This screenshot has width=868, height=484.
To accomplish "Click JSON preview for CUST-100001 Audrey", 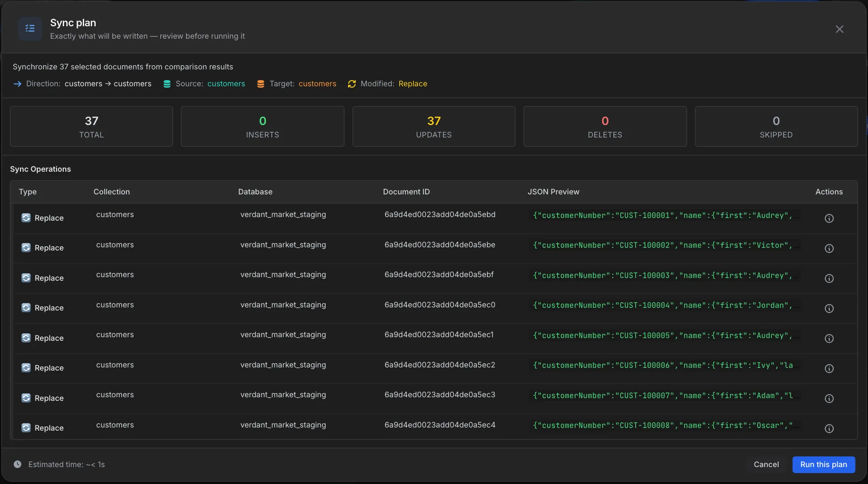I will pos(665,215).
